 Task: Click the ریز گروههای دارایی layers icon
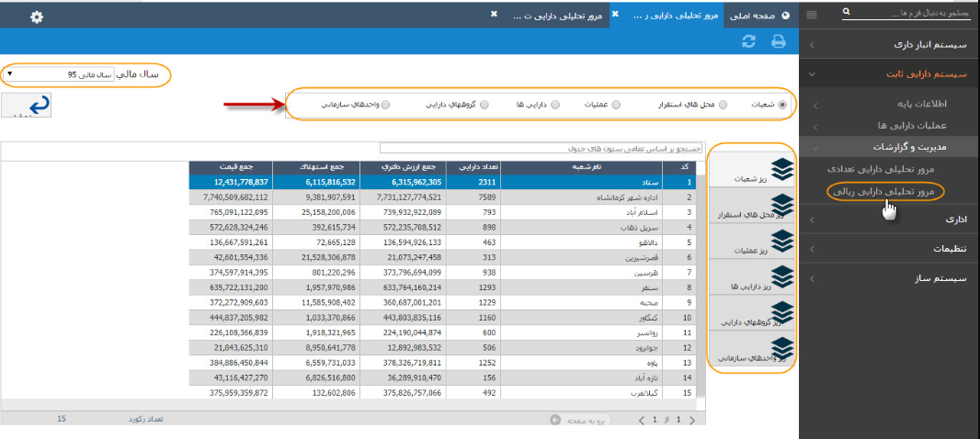pos(781,312)
